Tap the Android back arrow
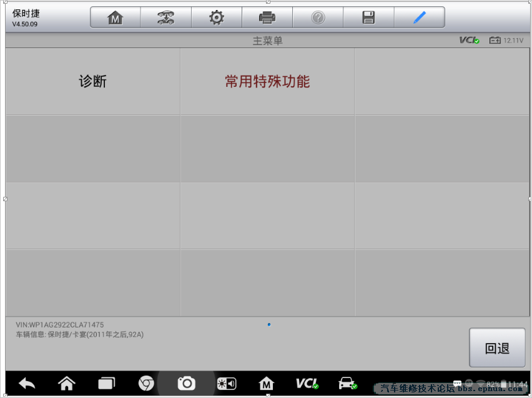Image resolution: width=532 pixels, height=398 pixels. (x=27, y=384)
